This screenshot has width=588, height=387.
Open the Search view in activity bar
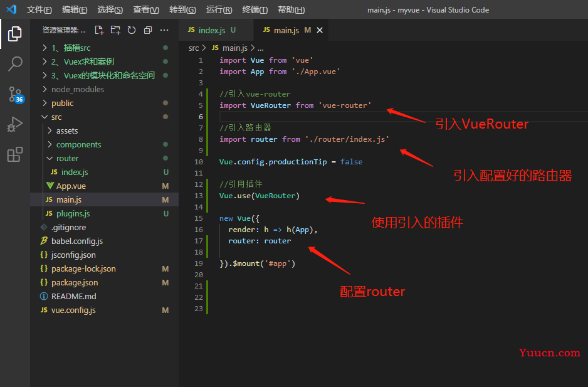click(14, 64)
